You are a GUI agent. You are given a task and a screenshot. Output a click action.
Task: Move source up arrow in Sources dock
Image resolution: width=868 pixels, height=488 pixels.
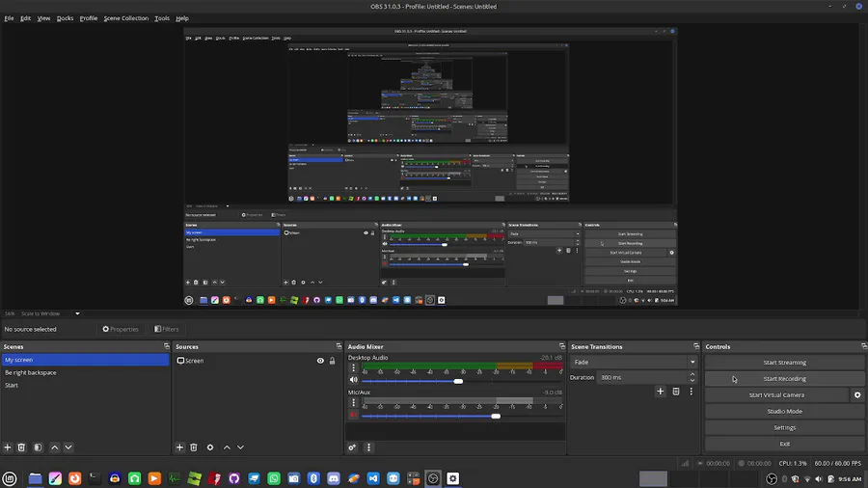point(227,447)
